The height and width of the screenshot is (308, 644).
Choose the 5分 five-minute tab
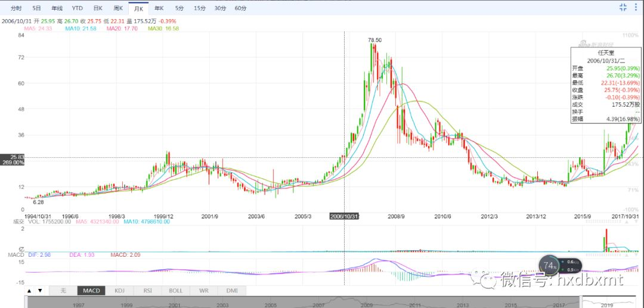(179, 8)
